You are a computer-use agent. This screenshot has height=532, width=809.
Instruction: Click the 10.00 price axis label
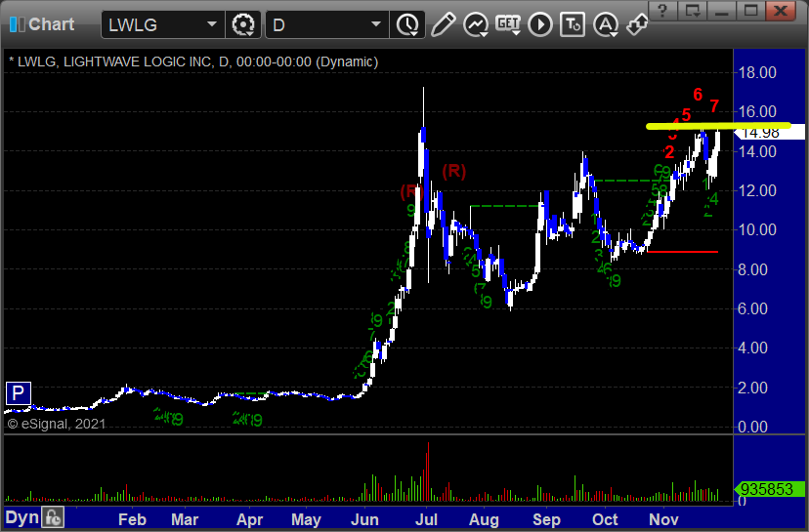[x=757, y=230]
